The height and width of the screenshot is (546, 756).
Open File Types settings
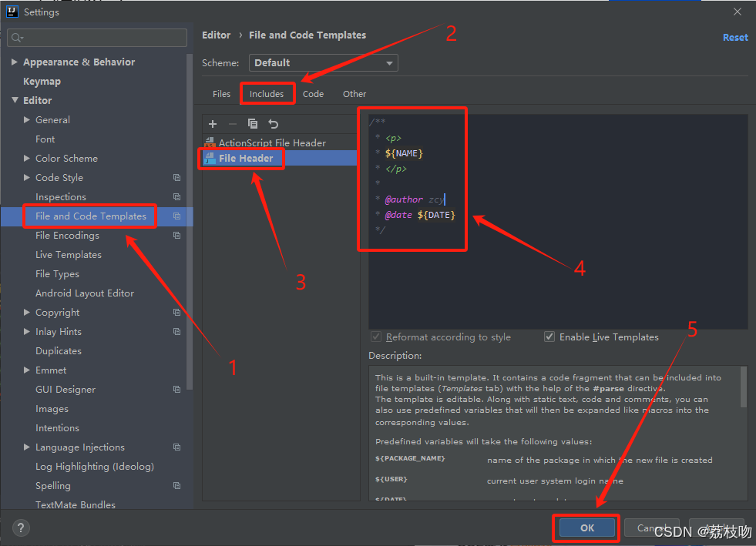(57, 274)
